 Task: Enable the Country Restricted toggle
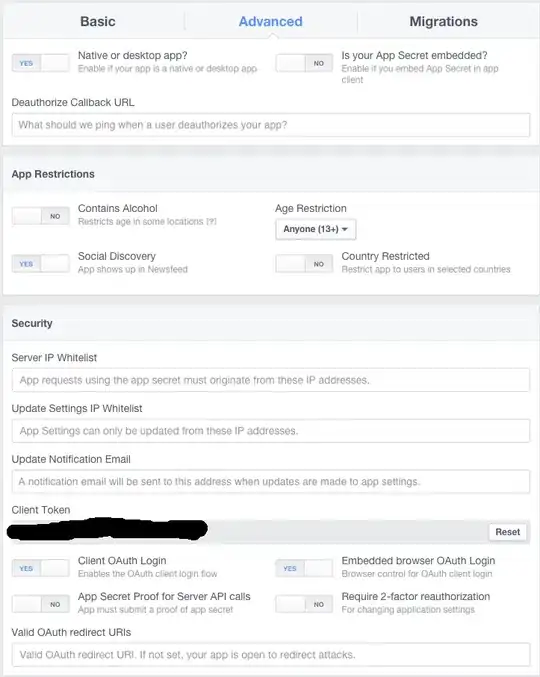coord(304,264)
